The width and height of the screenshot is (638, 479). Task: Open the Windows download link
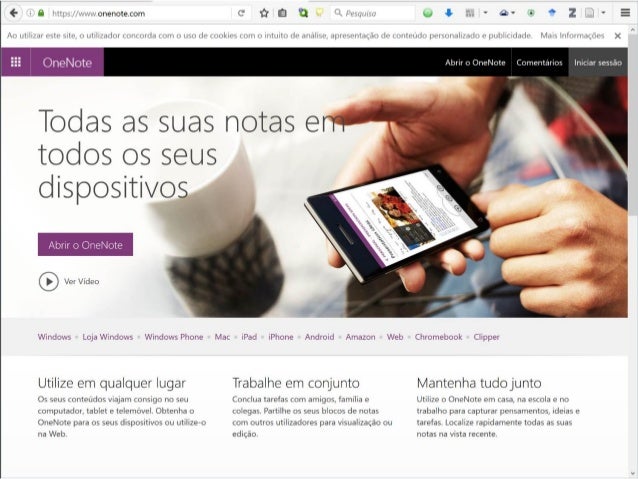[54, 337]
